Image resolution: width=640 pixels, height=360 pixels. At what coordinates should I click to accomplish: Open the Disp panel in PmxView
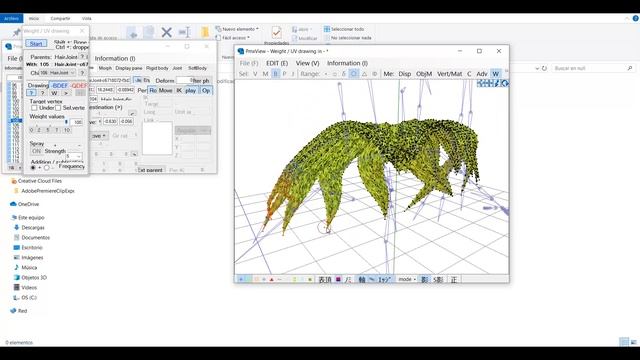[404, 74]
